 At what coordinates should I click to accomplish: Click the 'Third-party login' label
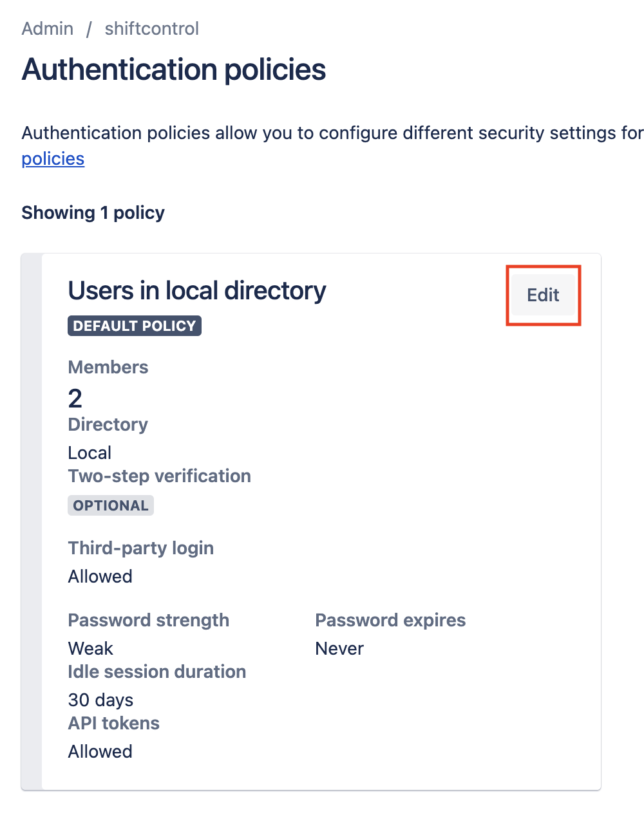140,548
